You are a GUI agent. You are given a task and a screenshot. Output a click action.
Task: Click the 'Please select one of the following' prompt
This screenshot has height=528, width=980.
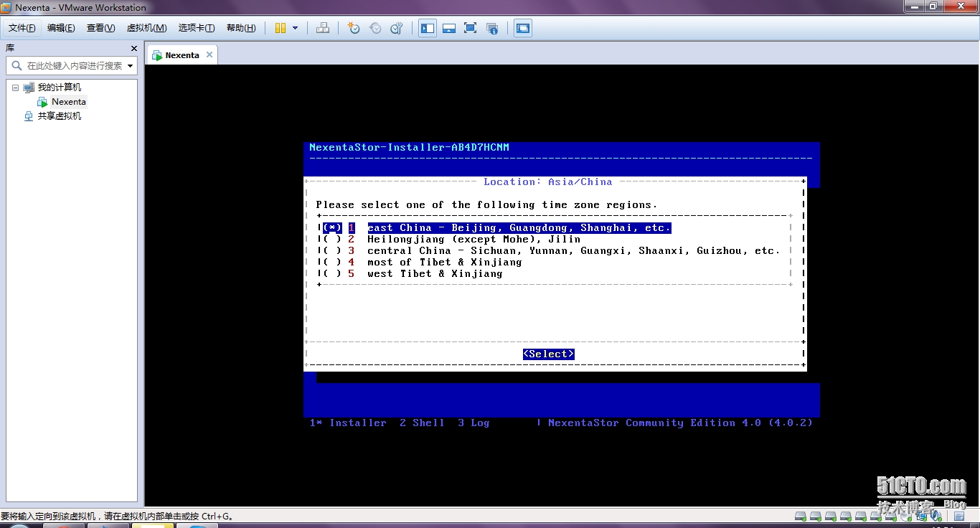[x=486, y=205]
